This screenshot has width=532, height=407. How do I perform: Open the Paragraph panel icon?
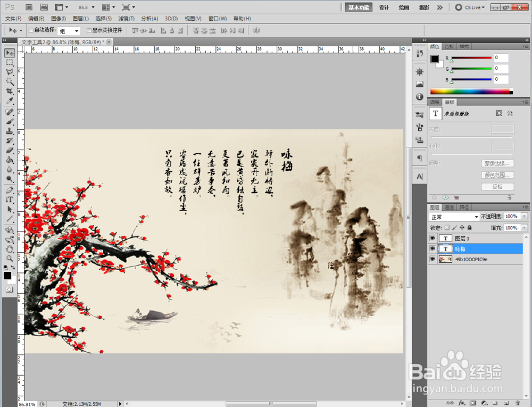point(420,159)
